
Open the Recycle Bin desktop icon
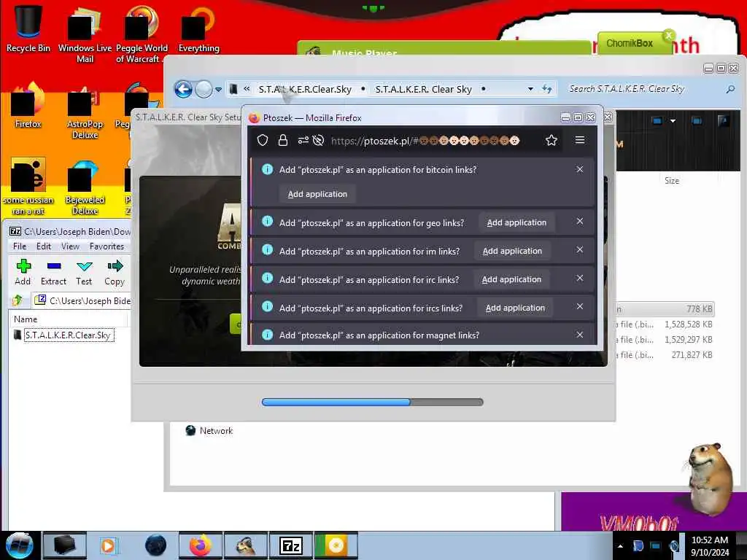coord(28,28)
